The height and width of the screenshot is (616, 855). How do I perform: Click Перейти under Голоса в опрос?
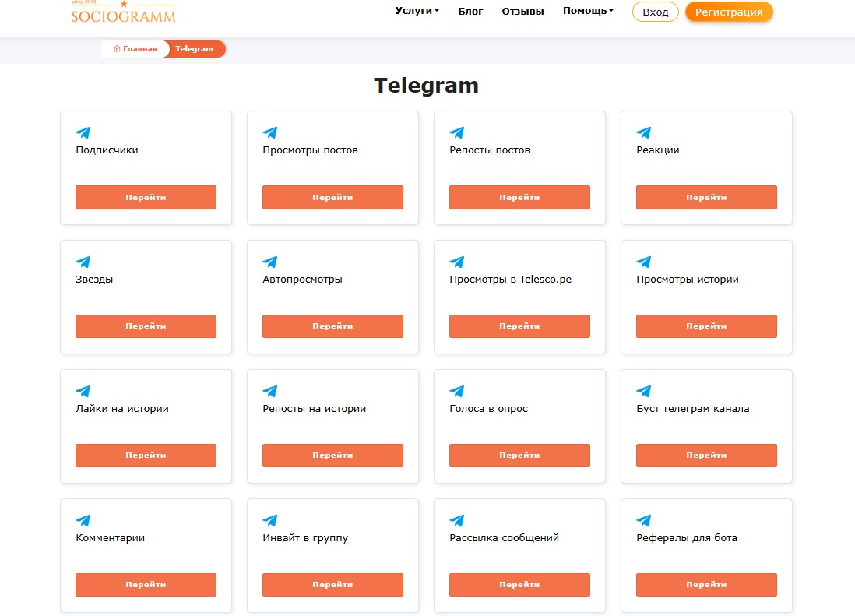(519, 455)
